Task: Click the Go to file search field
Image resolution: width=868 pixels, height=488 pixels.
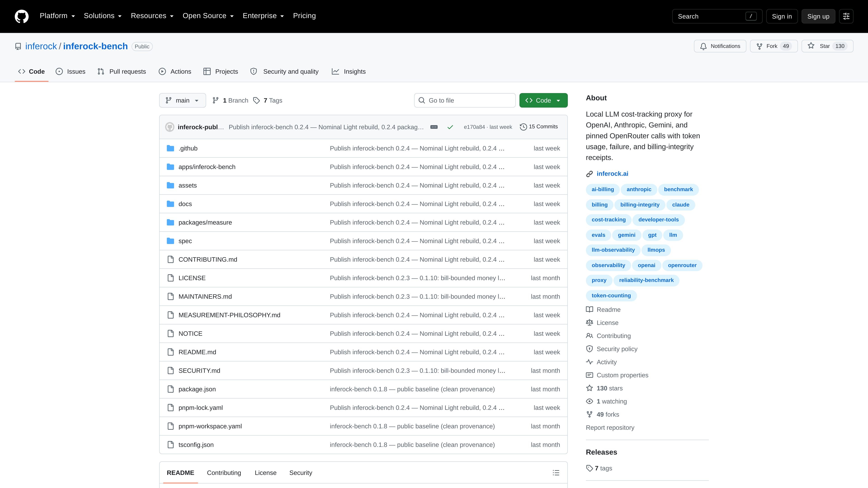Action: [x=465, y=100]
